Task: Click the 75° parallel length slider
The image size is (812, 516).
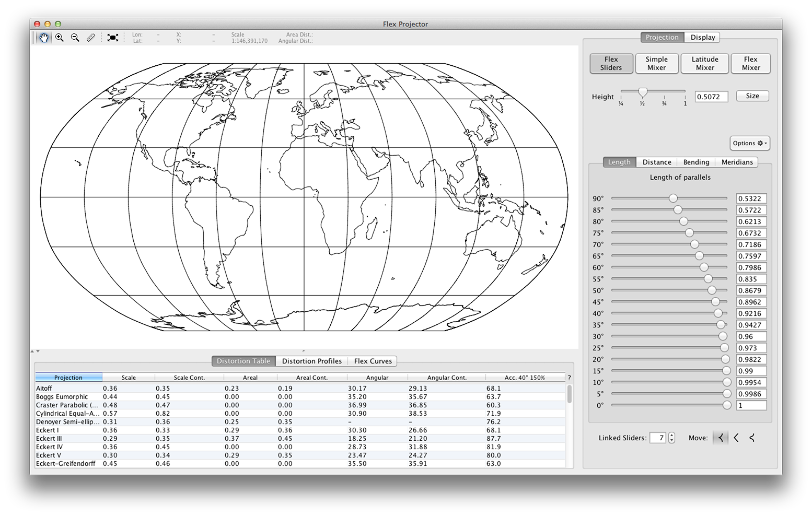Action: tap(669, 233)
